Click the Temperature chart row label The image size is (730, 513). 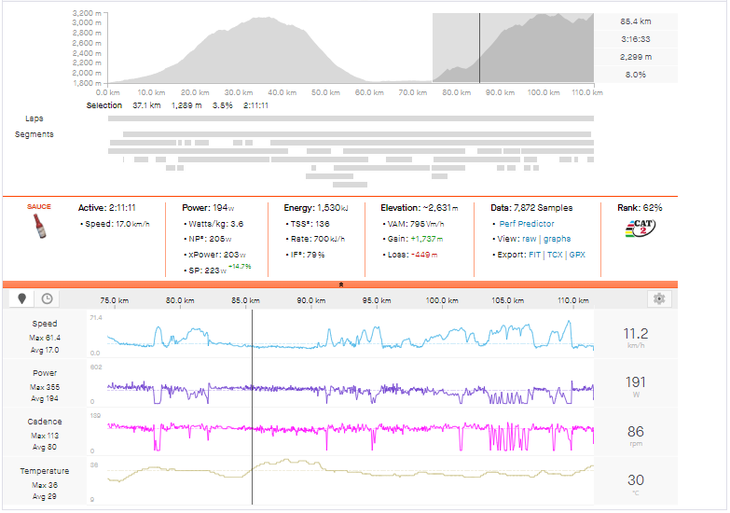(44, 471)
